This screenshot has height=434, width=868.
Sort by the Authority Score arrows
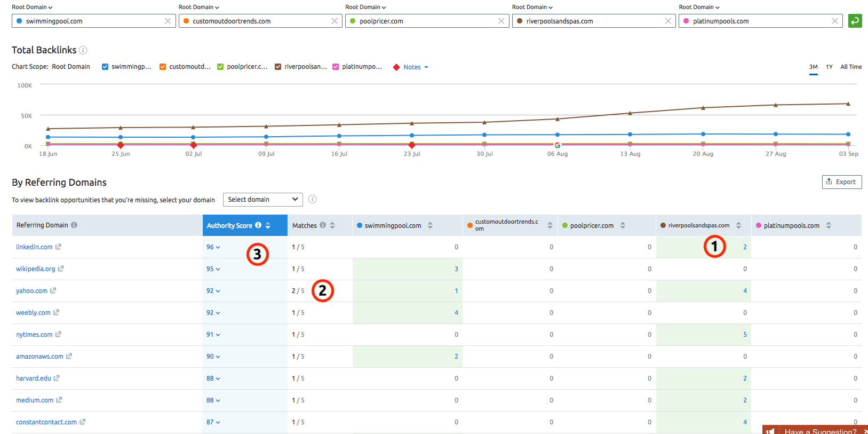(268, 225)
